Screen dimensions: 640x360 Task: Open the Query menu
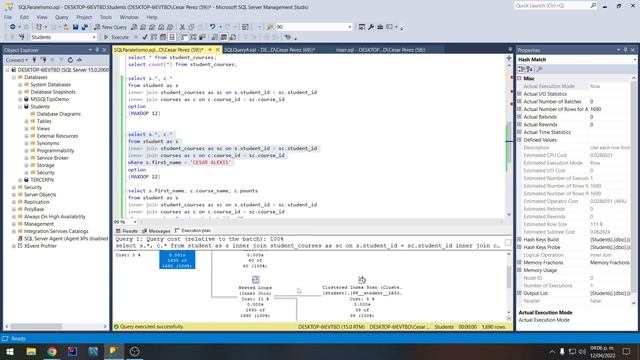coord(62,17)
